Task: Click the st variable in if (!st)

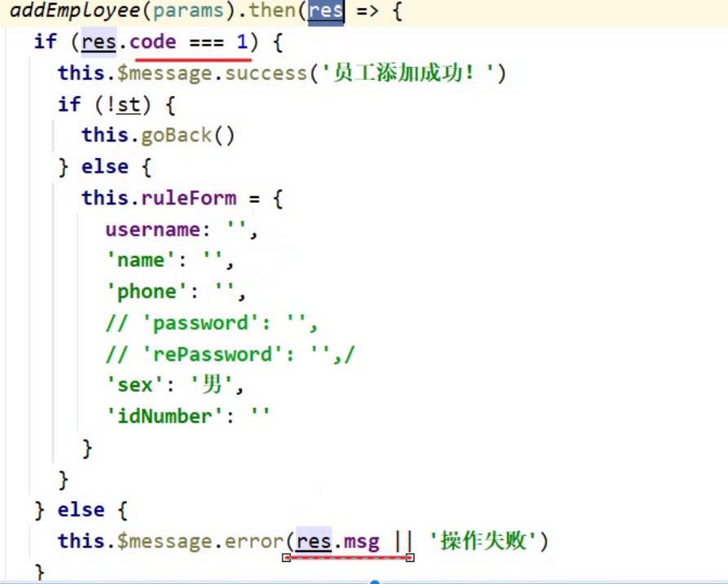Action: click(128, 105)
